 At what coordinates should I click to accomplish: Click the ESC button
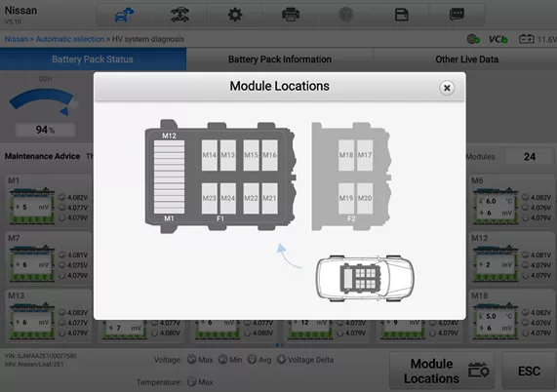(x=529, y=371)
